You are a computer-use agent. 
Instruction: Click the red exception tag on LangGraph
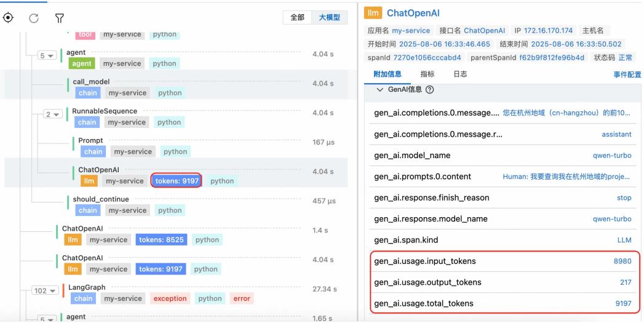(x=170, y=298)
